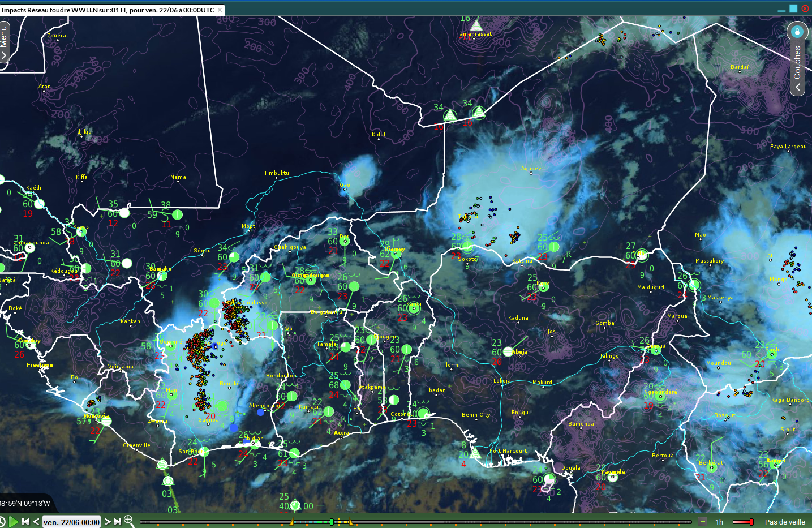The width and height of the screenshot is (812, 528).
Task: Click the Monrovia station label
Action: pos(96,415)
